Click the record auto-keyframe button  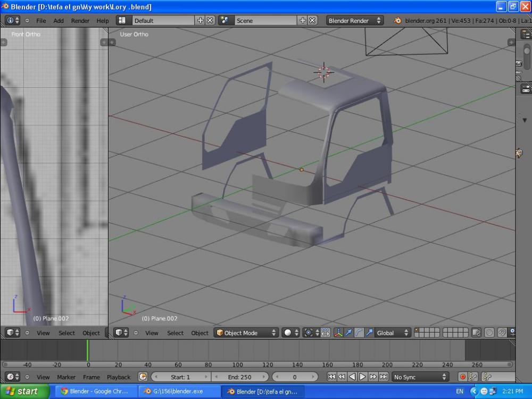pos(462,377)
